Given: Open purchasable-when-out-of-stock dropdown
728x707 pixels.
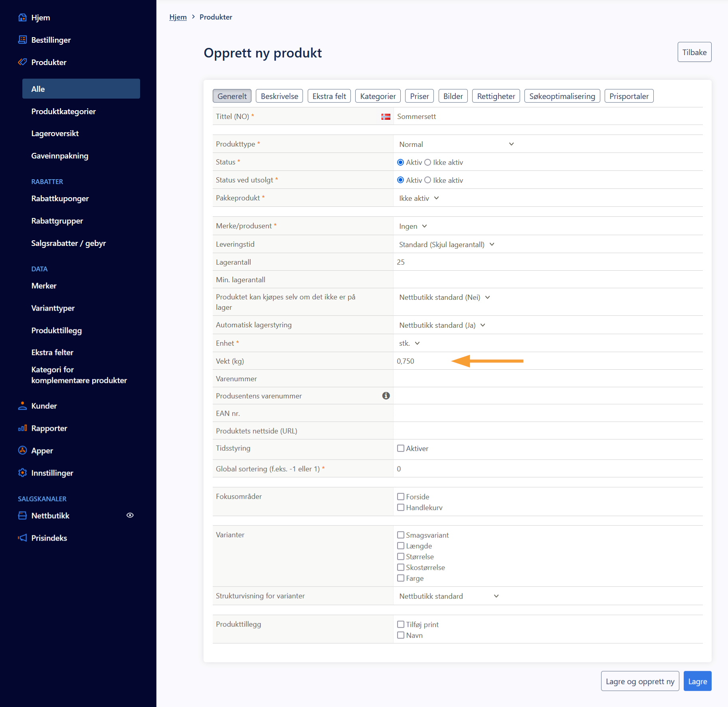Looking at the screenshot, I should click(x=444, y=297).
